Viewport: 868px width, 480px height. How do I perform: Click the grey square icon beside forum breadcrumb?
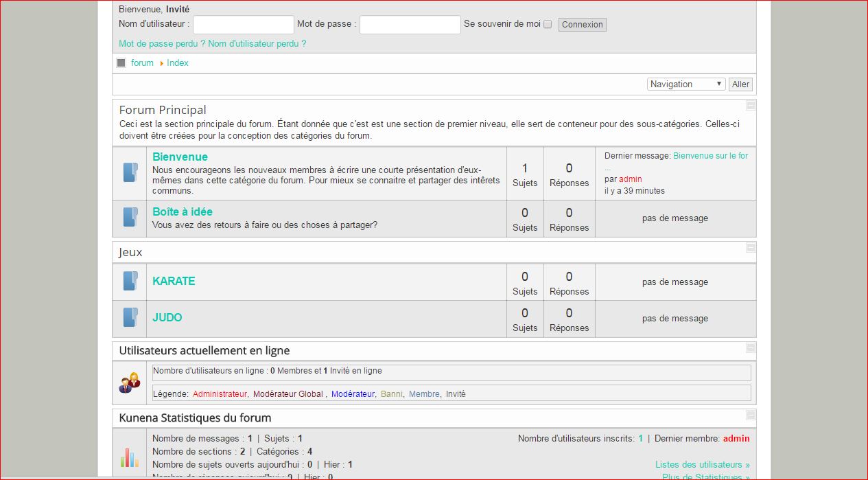[121, 63]
